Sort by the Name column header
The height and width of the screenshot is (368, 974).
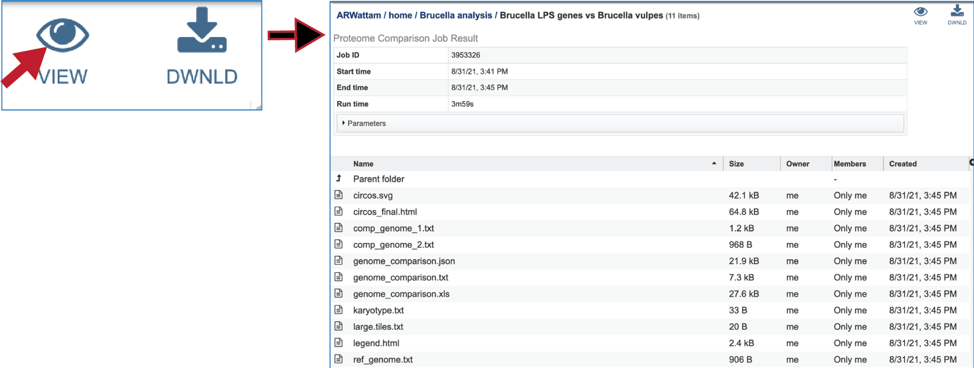(x=363, y=164)
